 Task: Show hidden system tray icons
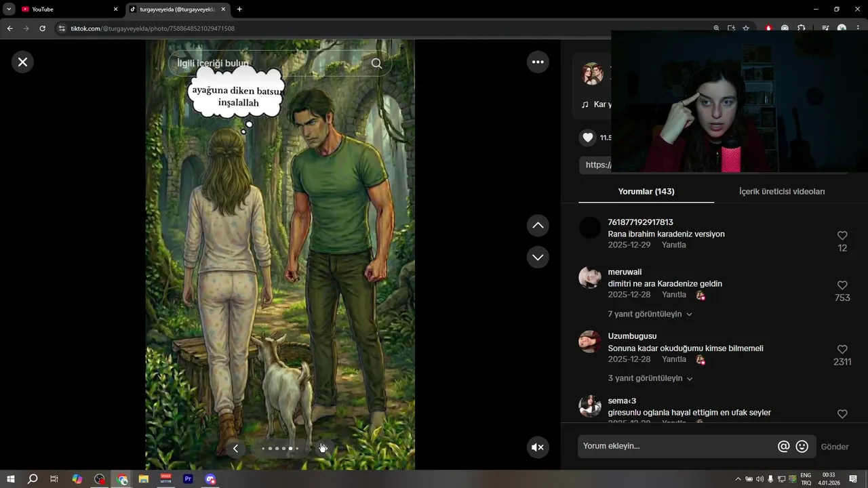[x=738, y=479]
